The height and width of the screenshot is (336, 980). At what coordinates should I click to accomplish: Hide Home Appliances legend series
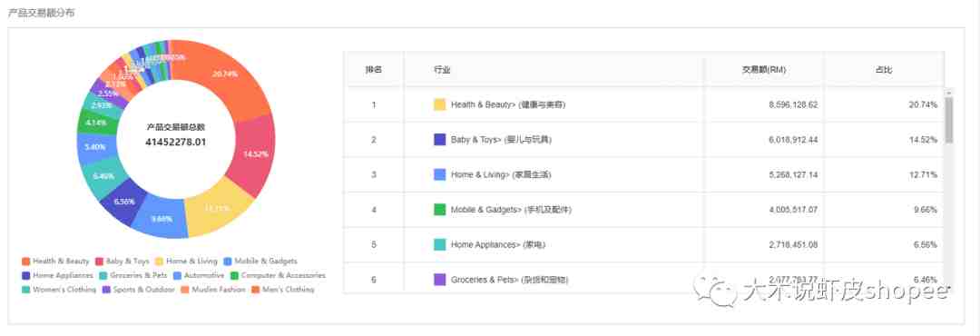click(x=57, y=275)
